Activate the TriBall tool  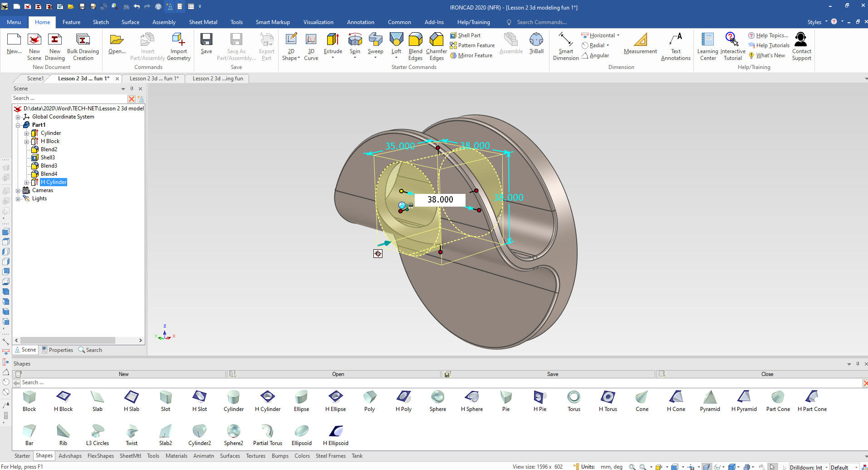(536, 40)
